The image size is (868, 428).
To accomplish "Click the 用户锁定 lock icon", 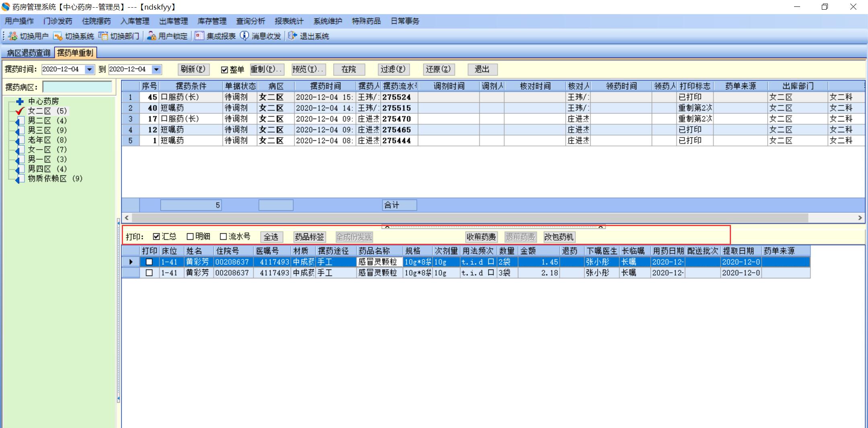I will coord(151,36).
